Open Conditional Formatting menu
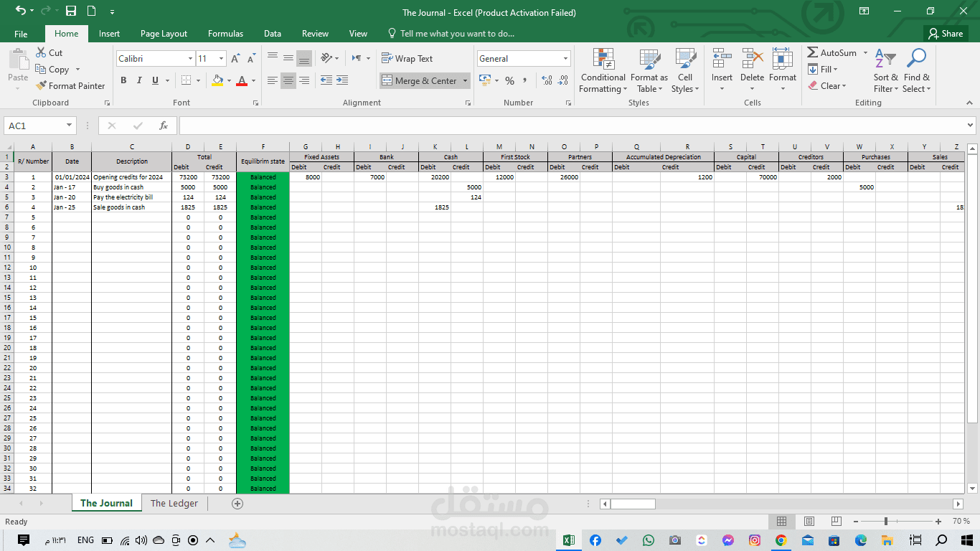 click(603, 70)
